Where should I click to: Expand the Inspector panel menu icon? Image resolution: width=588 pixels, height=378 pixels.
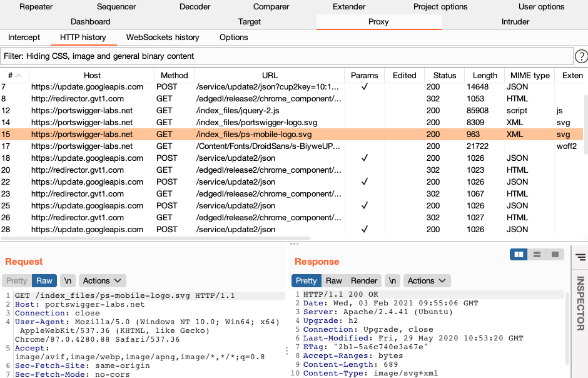click(x=580, y=257)
